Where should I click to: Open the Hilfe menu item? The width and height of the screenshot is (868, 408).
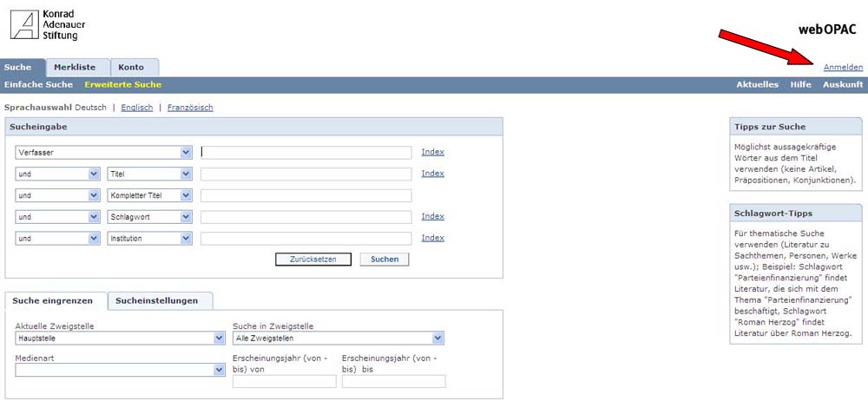800,85
